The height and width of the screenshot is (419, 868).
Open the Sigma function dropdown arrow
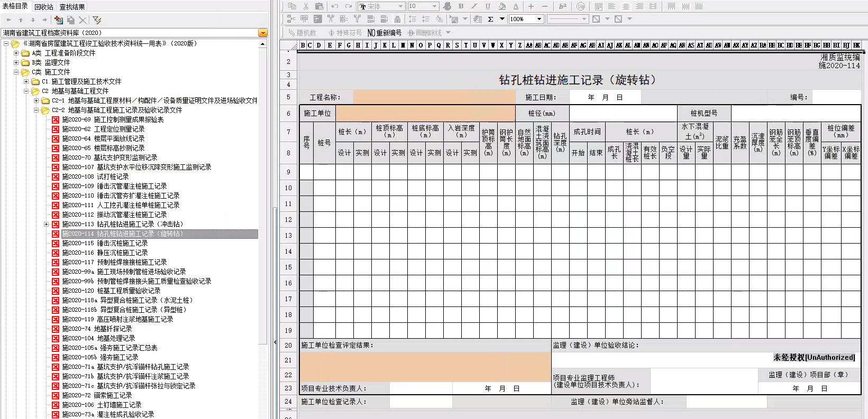pos(502,19)
